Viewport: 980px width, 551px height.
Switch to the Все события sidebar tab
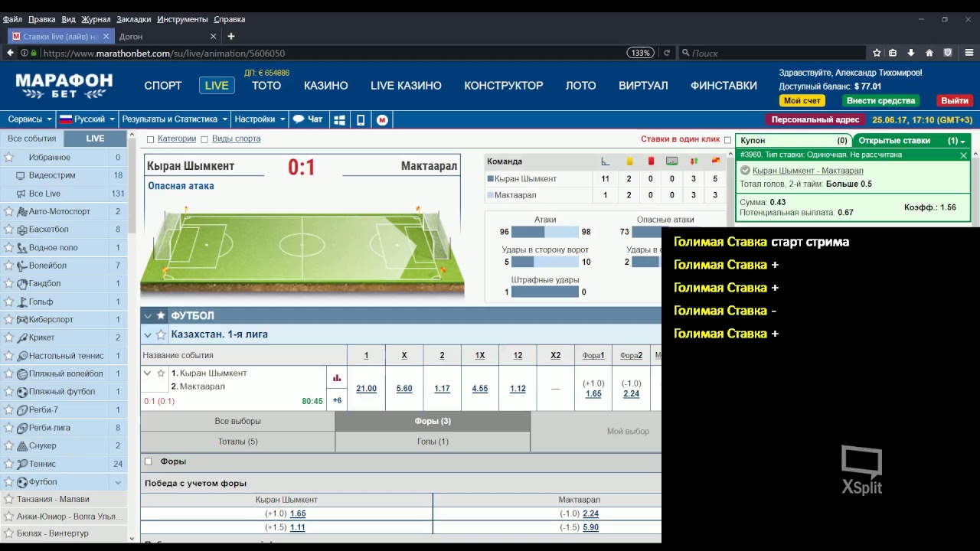pyautogui.click(x=32, y=139)
